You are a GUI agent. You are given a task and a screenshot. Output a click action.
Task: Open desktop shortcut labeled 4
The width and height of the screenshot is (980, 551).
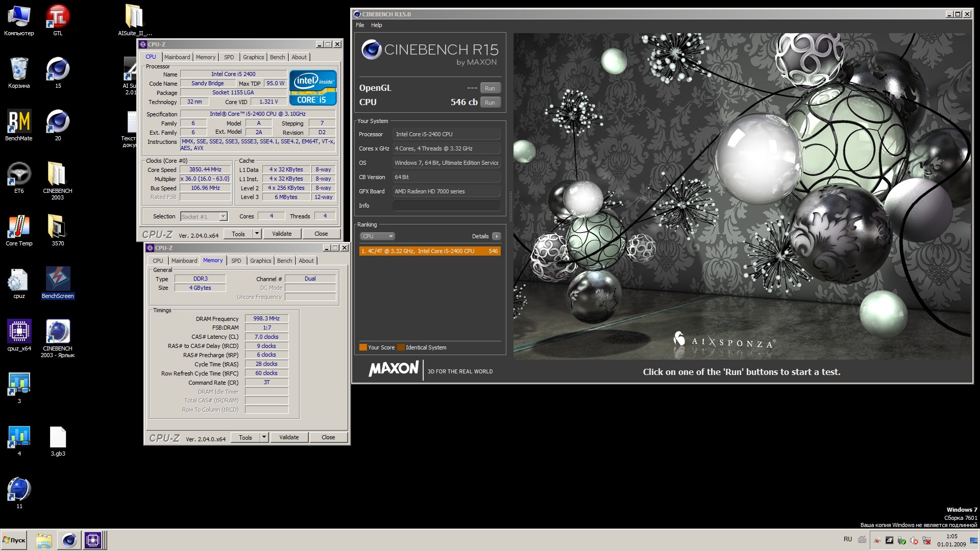click(19, 441)
